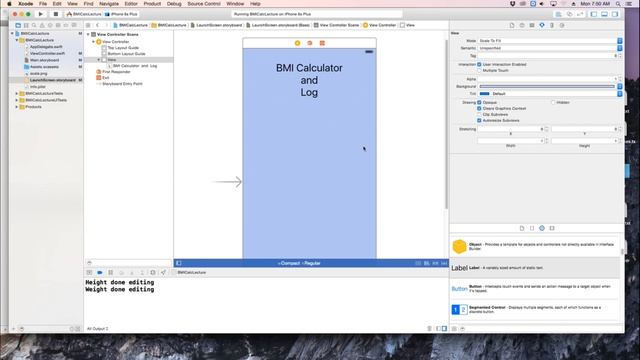
Task: Switch to the Version editor button
Action: pos(580,14)
